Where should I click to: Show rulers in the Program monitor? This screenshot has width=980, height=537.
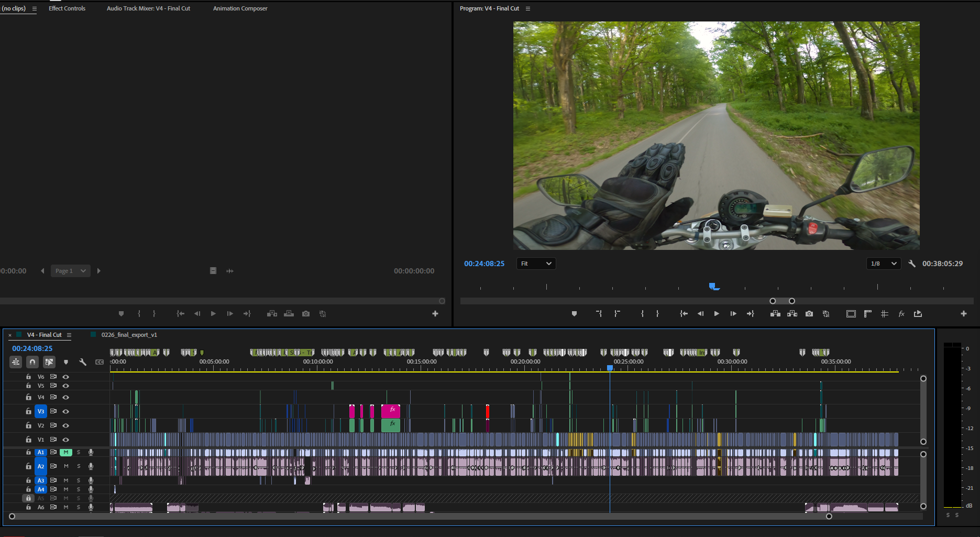[x=868, y=314]
